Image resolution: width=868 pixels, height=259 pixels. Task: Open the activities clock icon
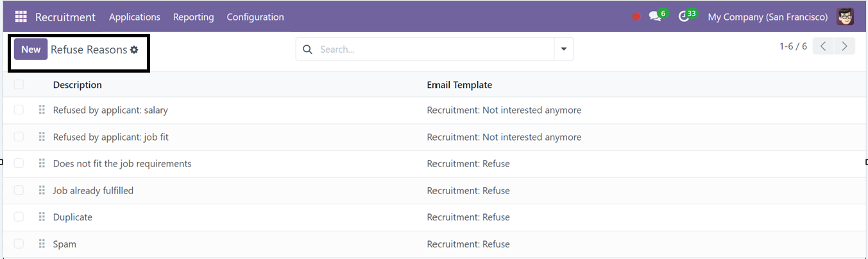tap(683, 17)
